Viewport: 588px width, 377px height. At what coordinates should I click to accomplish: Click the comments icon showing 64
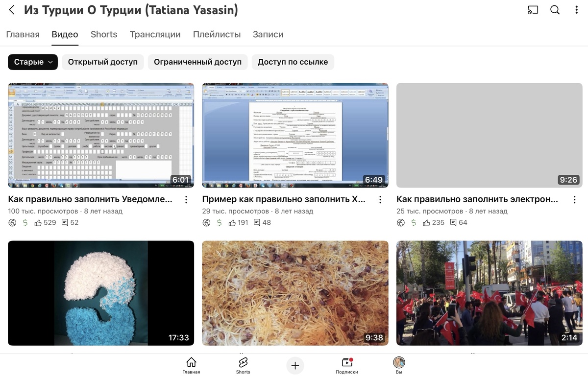click(x=453, y=223)
